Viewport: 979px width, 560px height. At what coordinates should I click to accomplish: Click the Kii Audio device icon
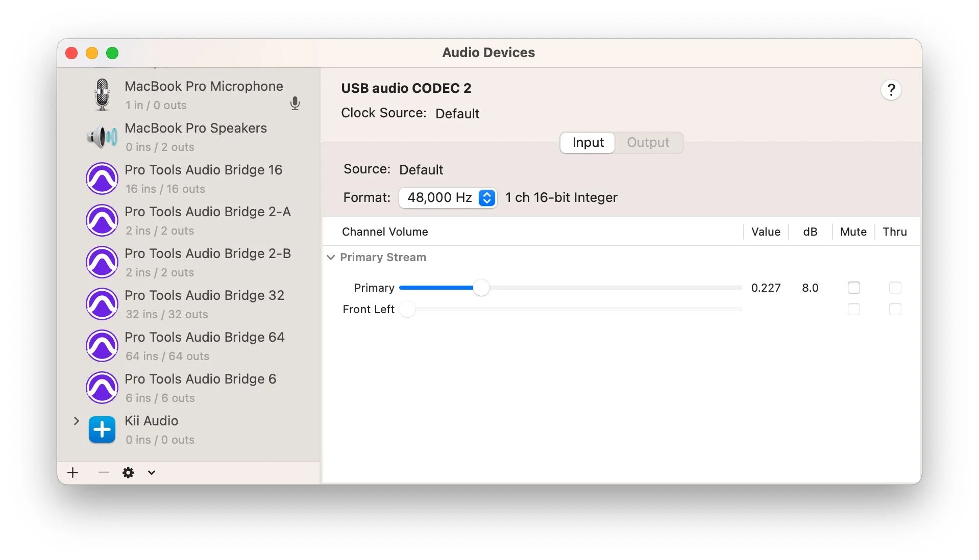(x=102, y=429)
